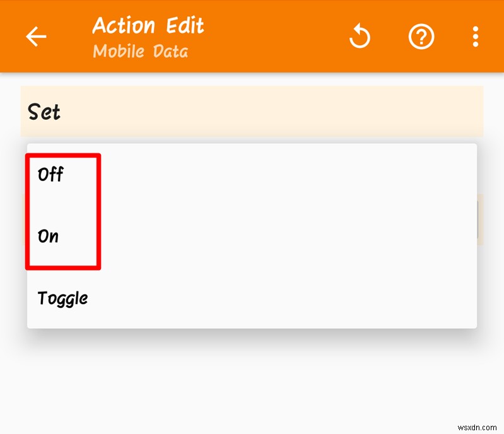Dismiss the popup by tapping blank area below
The image size is (504, 434).
pos(252,385)
